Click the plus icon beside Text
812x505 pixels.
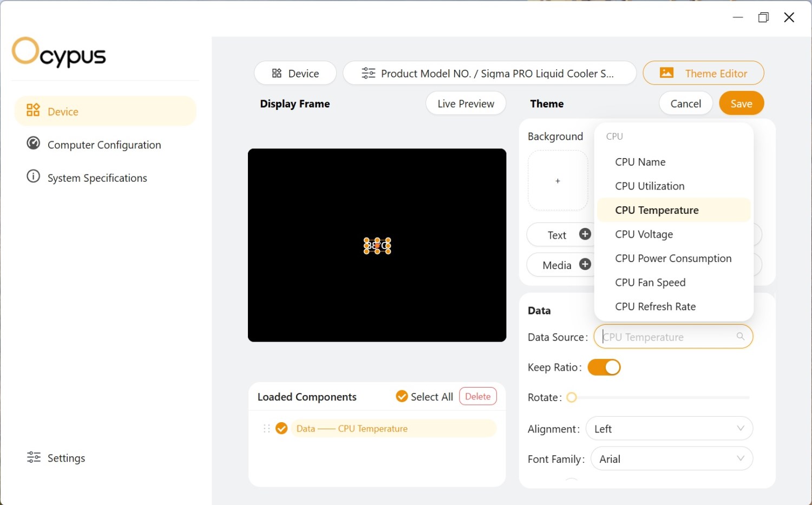(585, 234)
